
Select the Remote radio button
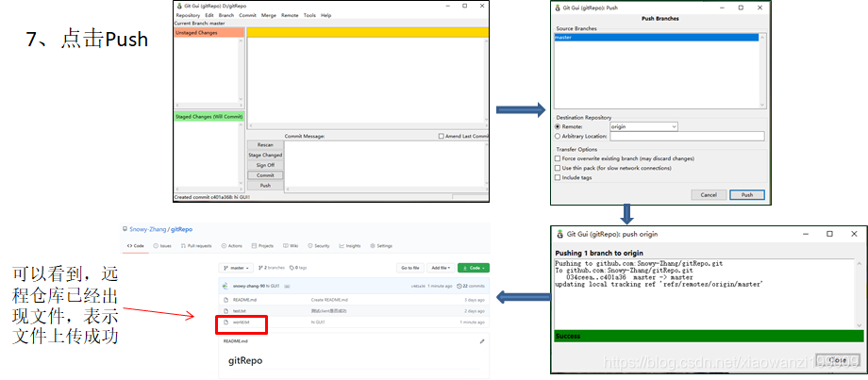pos(558,126)
